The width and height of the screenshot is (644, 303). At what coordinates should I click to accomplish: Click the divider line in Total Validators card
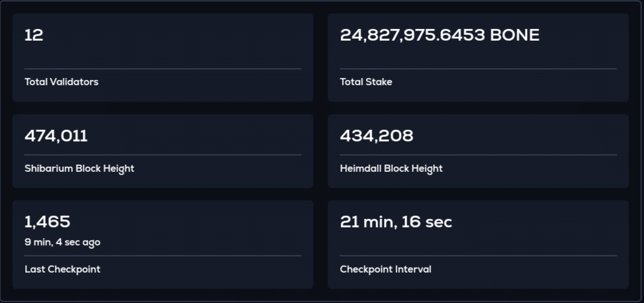click(163, 68)
